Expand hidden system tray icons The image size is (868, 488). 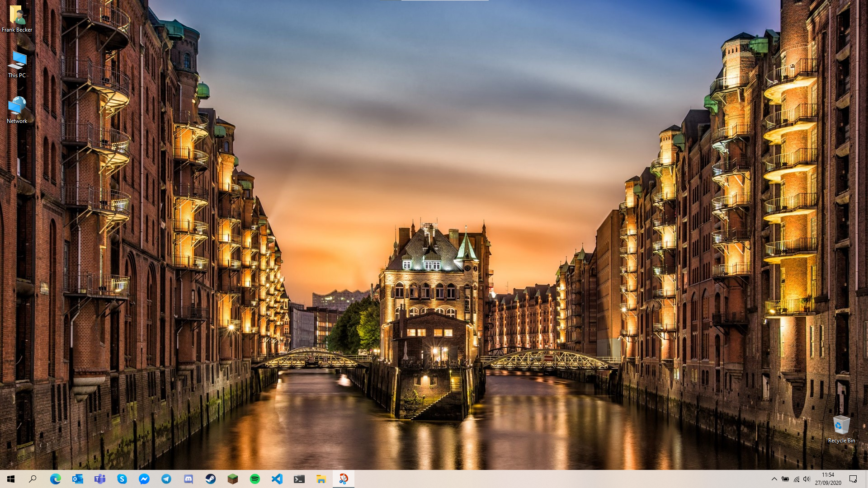click(774, 479)
